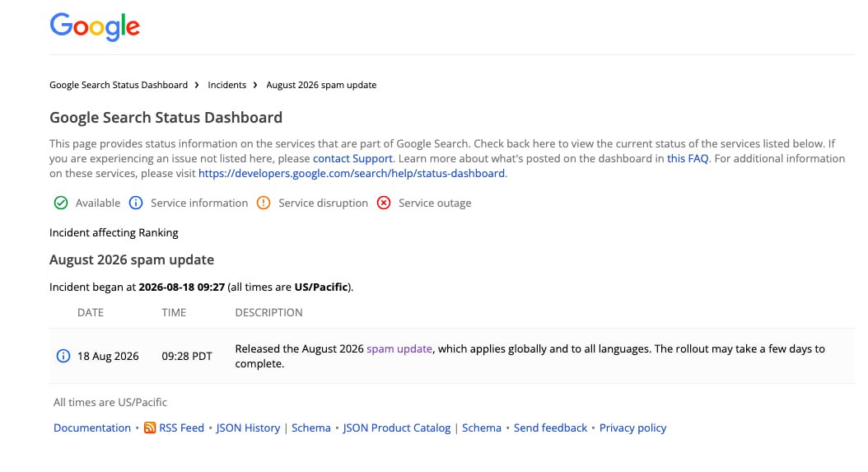This screenshot has width=868, height=472.
Task: Click the orange RSS feed icon
Action: [x=149, y=428]
